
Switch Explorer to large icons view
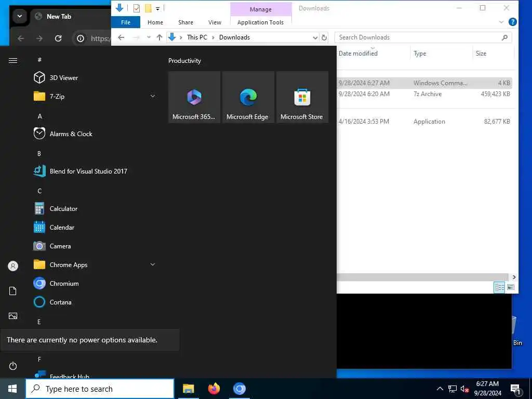511,287
